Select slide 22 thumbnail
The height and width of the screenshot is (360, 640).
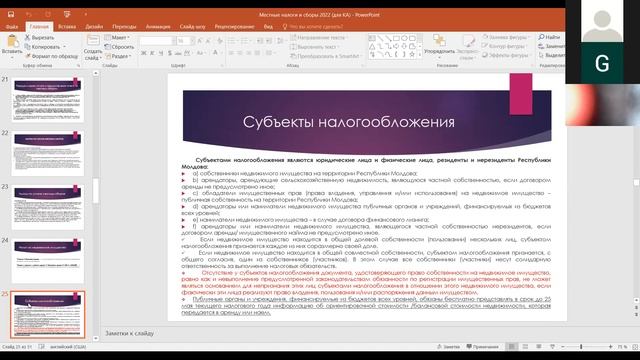tap(48, 153)
